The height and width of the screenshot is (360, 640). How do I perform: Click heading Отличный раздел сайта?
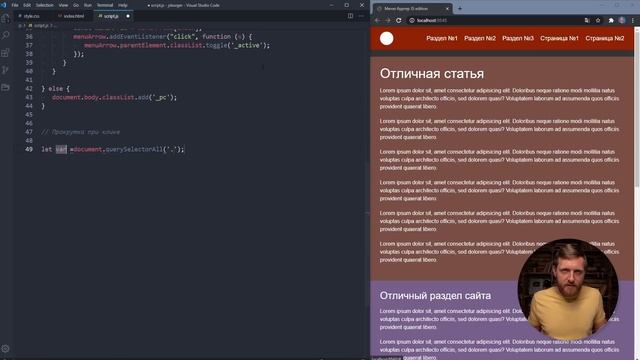[435, 296]
